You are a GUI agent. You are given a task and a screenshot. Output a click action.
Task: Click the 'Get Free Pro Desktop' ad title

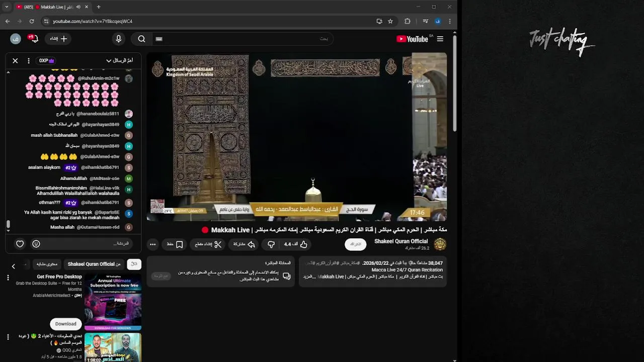tap(59, 277)
